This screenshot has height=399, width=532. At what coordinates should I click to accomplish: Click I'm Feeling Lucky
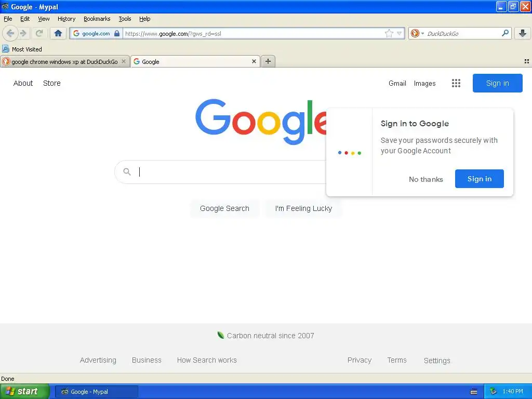(x=303, y=208)
